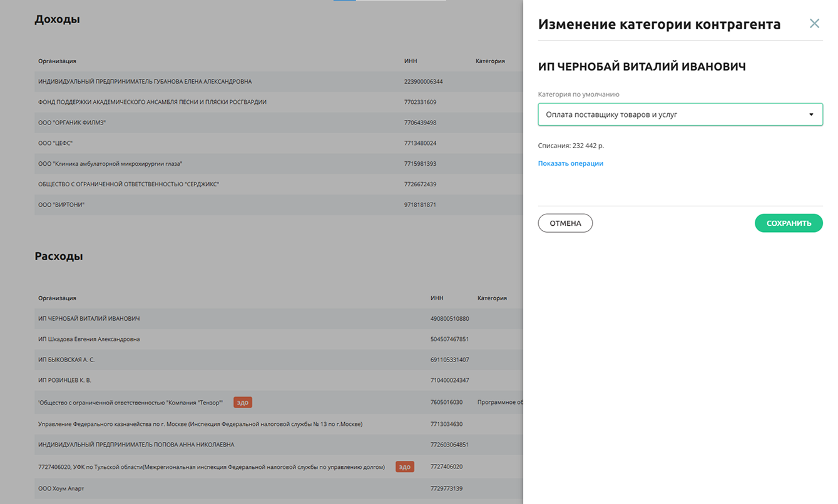Select ИП ЧЕРНОБАЙ ВИТАЛИЙ ИВАНОВИЧ row in expenses

[x=278, y=319]
